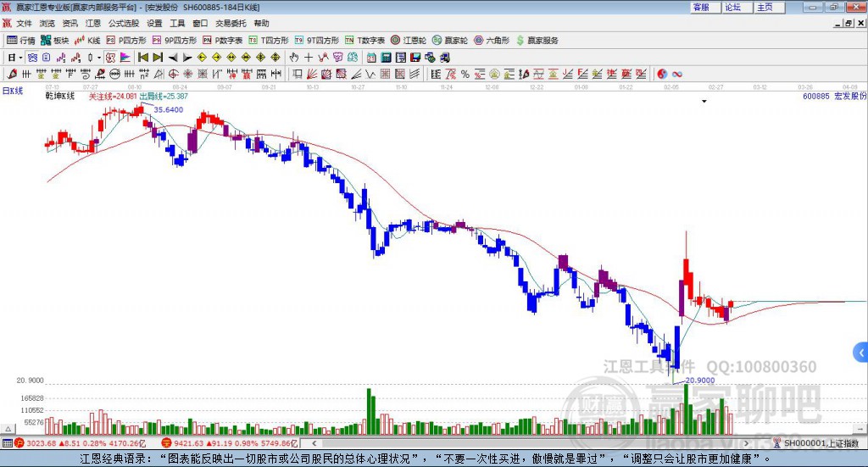Image resolution: width=868 pixels, height=467 pixels.
Task: Open the 资讯 menu
Action: point(70,23)
